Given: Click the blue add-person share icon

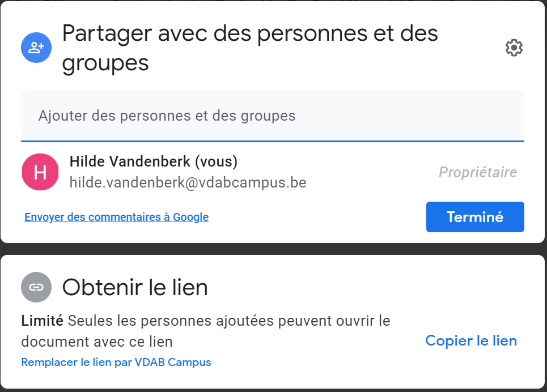Looking at the screenshot, I should click(x=36, y=48).
